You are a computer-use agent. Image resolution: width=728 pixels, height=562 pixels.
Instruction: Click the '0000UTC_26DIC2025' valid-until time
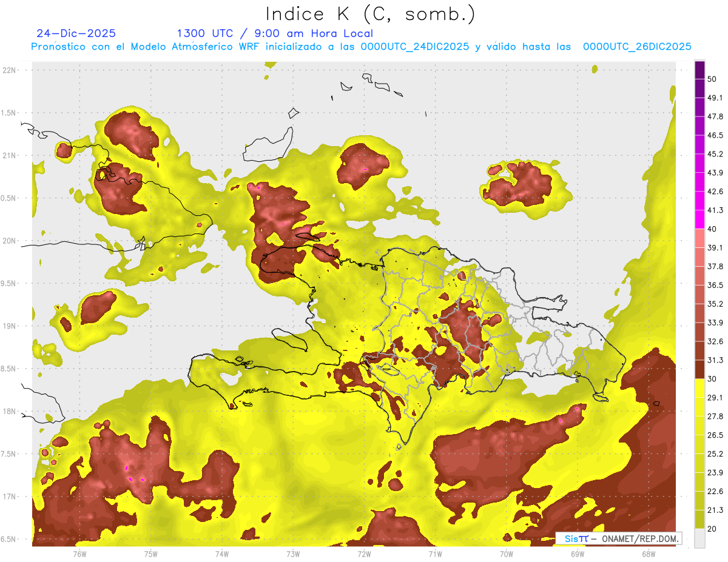pos(637,47)
